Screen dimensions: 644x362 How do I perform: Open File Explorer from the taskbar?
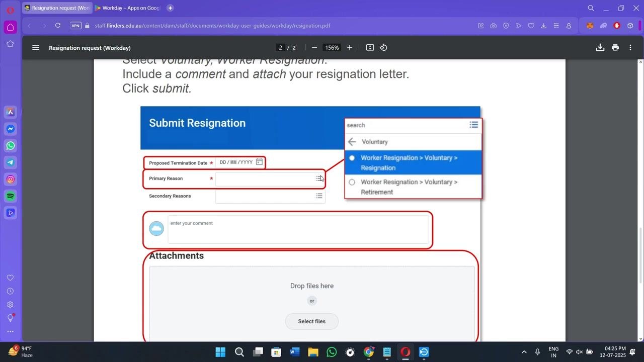(313, 352)
